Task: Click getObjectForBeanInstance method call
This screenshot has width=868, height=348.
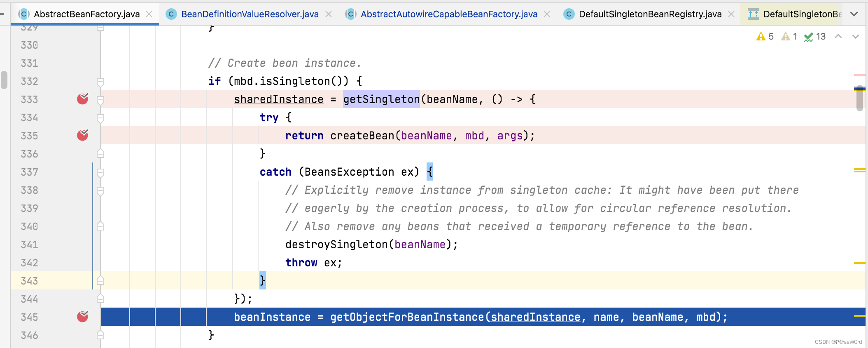Action: [x=407, y=317]
